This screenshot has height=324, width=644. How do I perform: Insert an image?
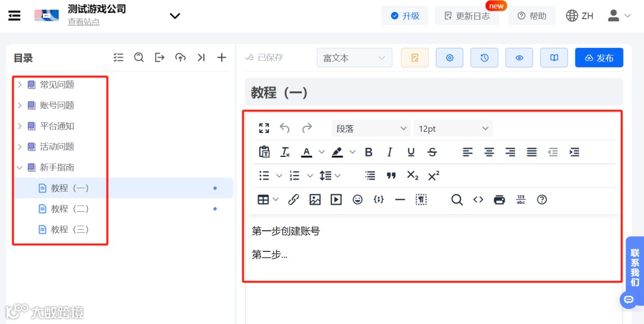(315, 200)
